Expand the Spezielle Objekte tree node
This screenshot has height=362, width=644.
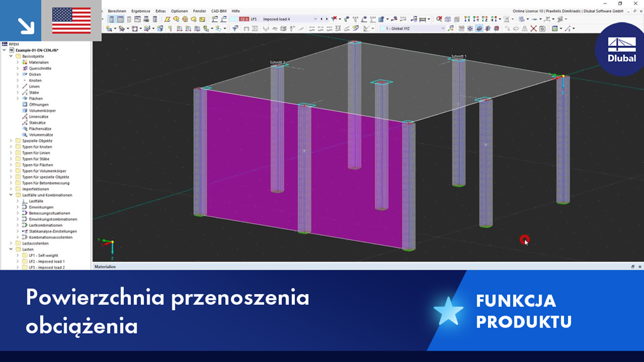click(11, 141)
